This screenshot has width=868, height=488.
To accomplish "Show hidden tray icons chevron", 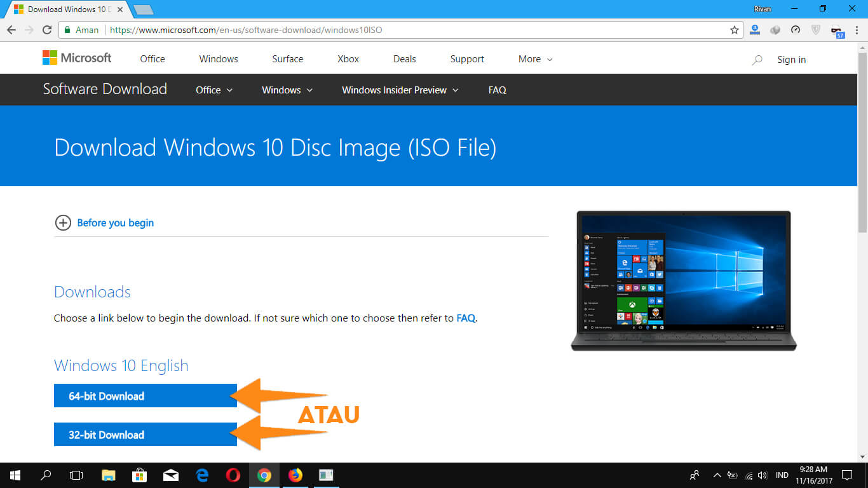I will click(x=717, y=475).
